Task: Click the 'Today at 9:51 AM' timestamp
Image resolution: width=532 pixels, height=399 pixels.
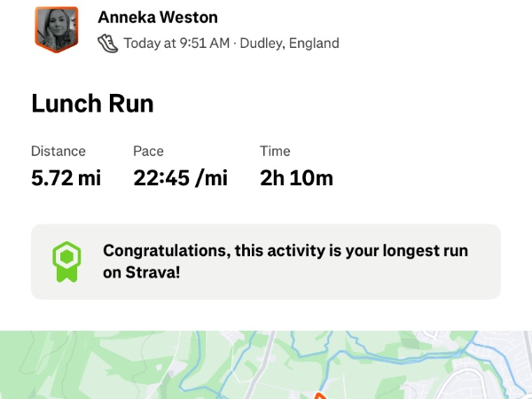Action: 176,43
